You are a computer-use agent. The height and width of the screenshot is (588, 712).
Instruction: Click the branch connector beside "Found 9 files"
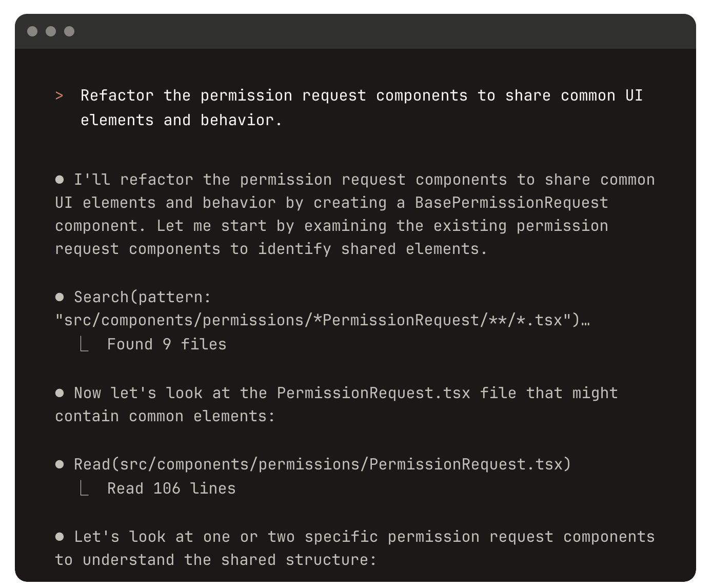[85, 344]
